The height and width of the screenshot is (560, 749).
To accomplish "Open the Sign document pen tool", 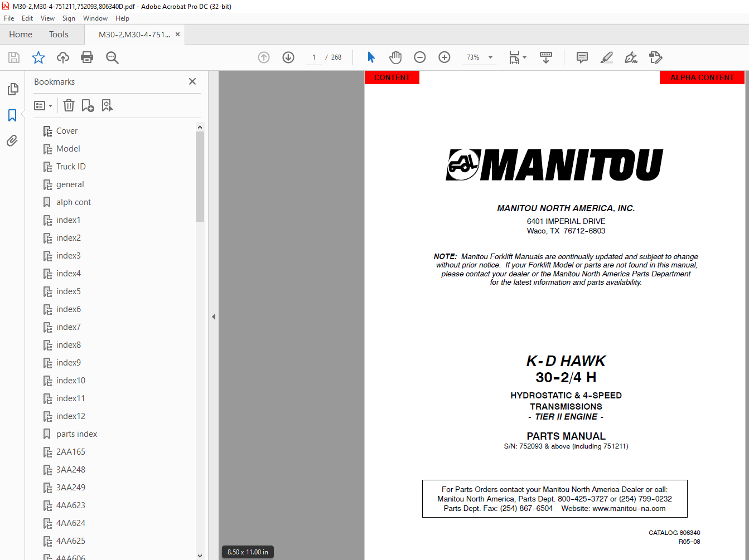I will point(631,57).
